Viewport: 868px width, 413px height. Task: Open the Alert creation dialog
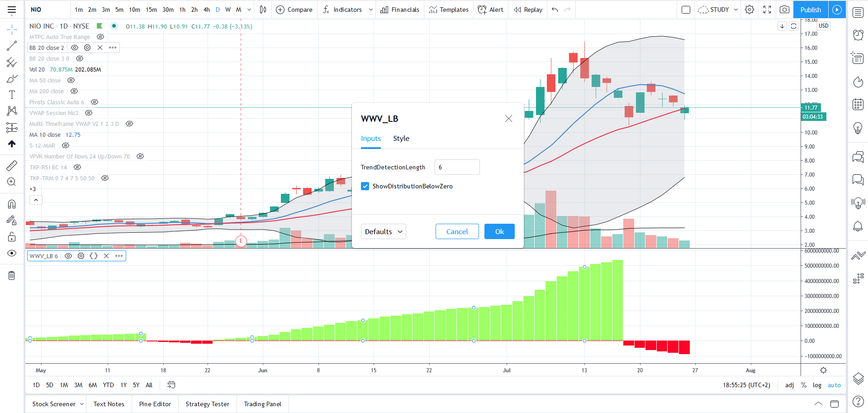(x=491, y=10)
